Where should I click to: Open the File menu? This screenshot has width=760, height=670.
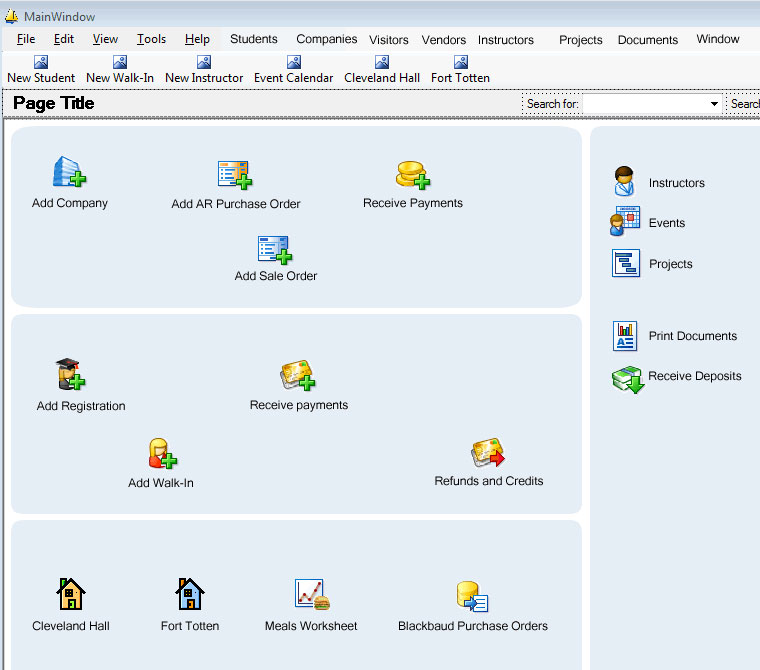pos(26,39)
